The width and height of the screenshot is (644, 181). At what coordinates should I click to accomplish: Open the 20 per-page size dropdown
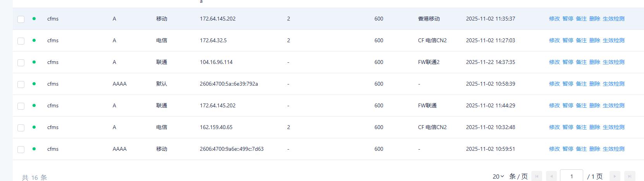tap(498, 176)
